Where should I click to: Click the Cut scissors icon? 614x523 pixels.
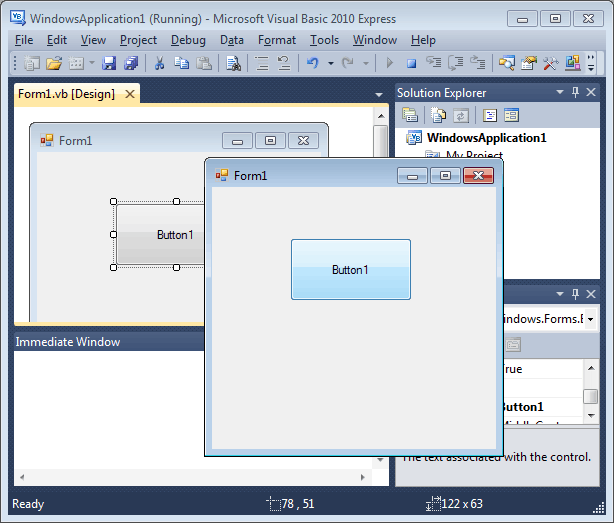[x=159, y=63]
